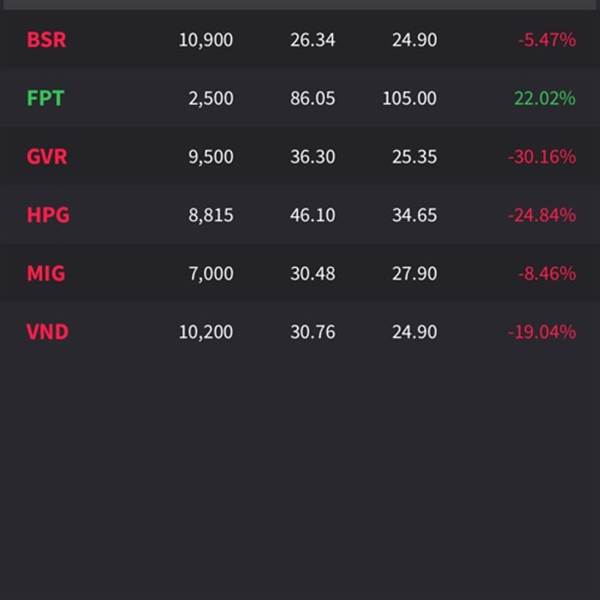600x600 pixels.
Task: Select FPT current price 105.00
Action: 409,98
